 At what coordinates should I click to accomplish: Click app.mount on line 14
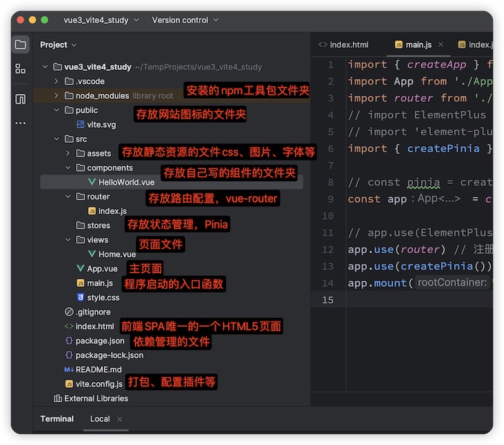click(377, 283)
